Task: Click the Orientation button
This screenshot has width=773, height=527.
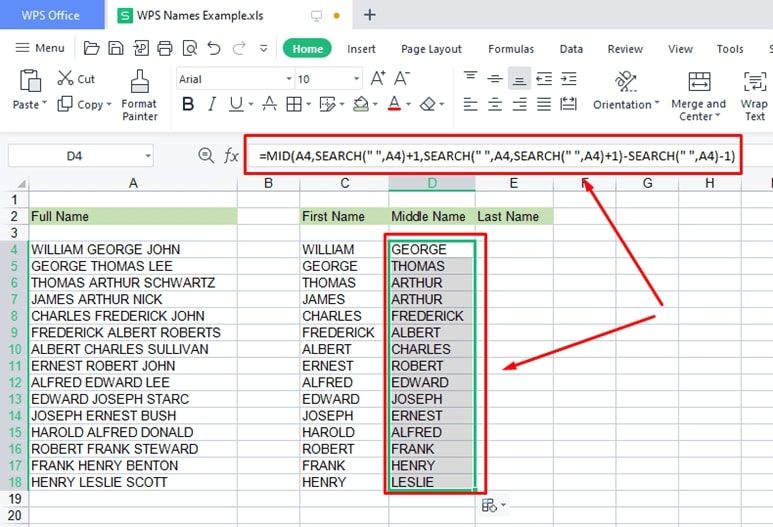Action: [x=626, y=91]
